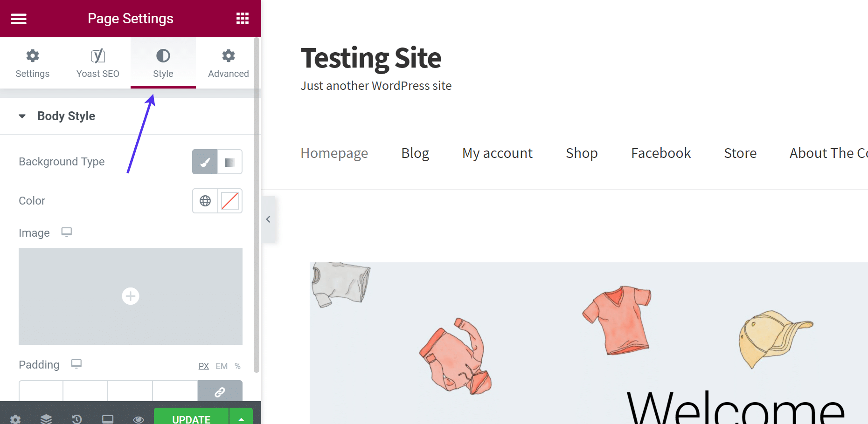Open the Elementor hamburger menu
This screenshot has height=424, width=868.
tap(19, 19)
